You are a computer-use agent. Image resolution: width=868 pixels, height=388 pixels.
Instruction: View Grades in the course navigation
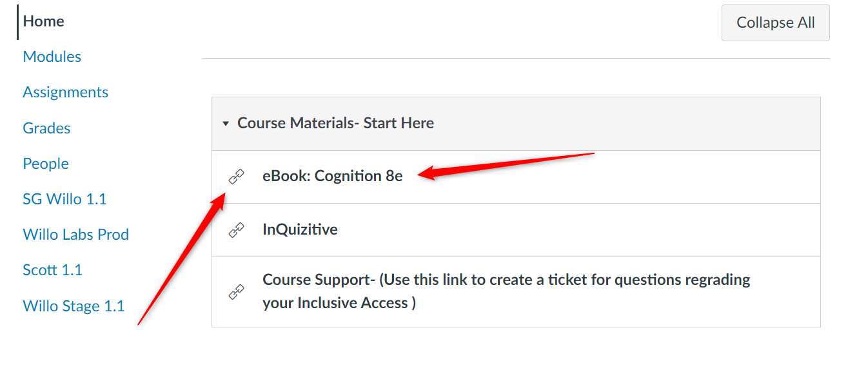pyautogui.click(x=46, y=128)
